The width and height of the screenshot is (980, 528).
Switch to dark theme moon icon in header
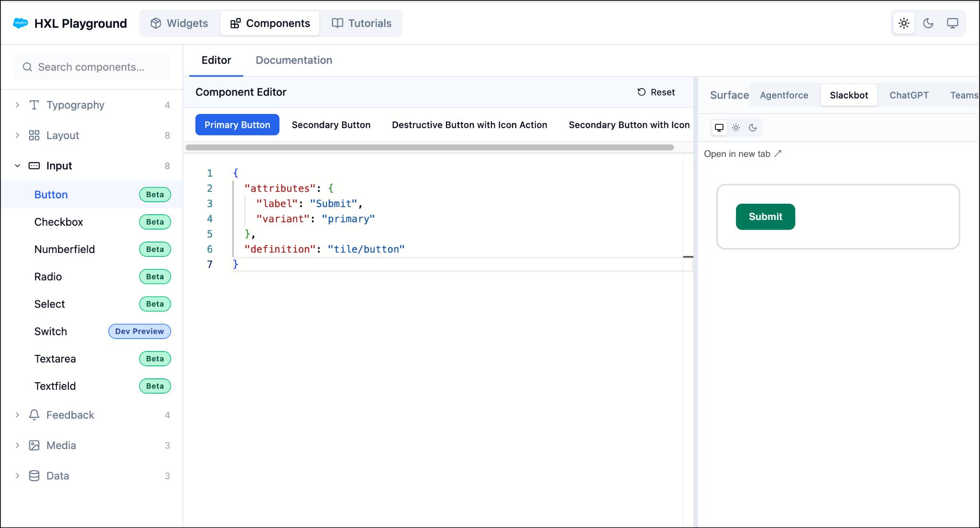928,23
